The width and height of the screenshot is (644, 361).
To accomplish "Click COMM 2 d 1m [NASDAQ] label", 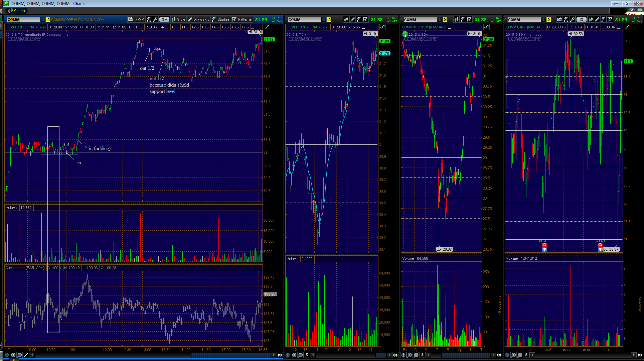I will point(25,27).
